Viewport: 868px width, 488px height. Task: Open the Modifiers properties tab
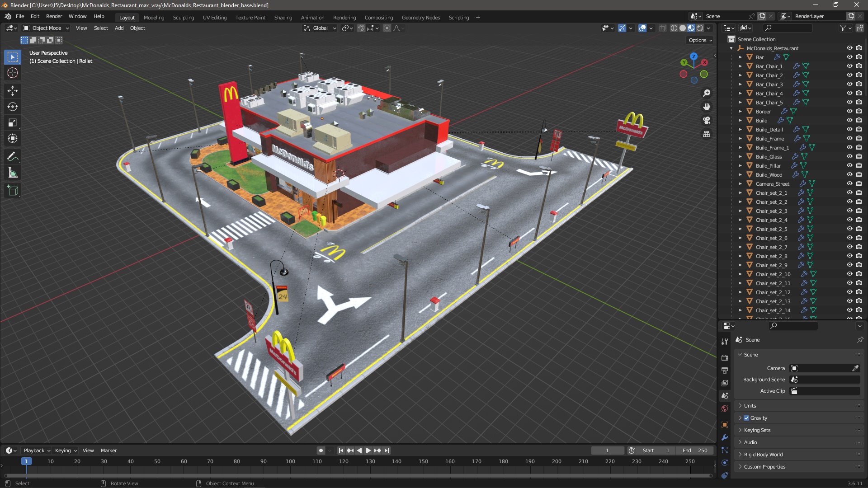(x=725, y=437)
